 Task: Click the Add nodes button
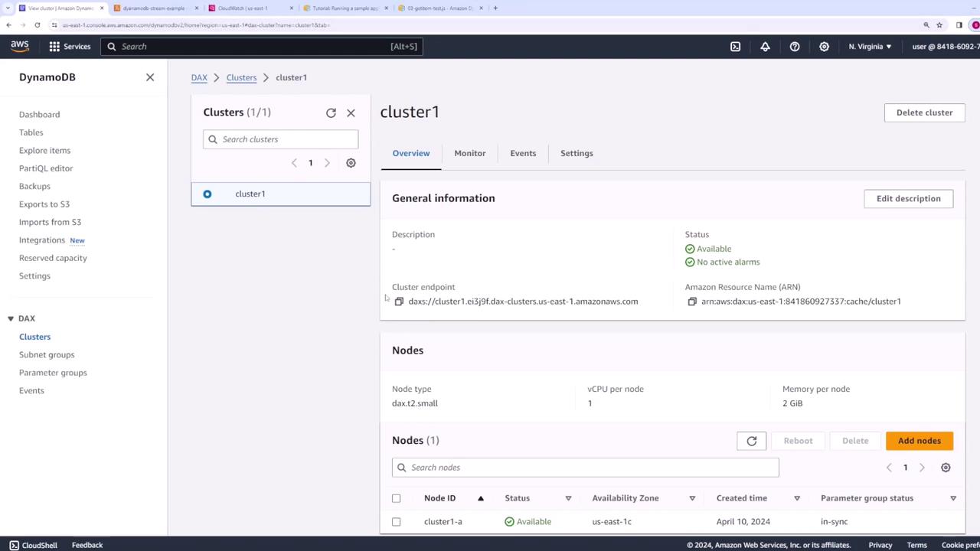919,441
